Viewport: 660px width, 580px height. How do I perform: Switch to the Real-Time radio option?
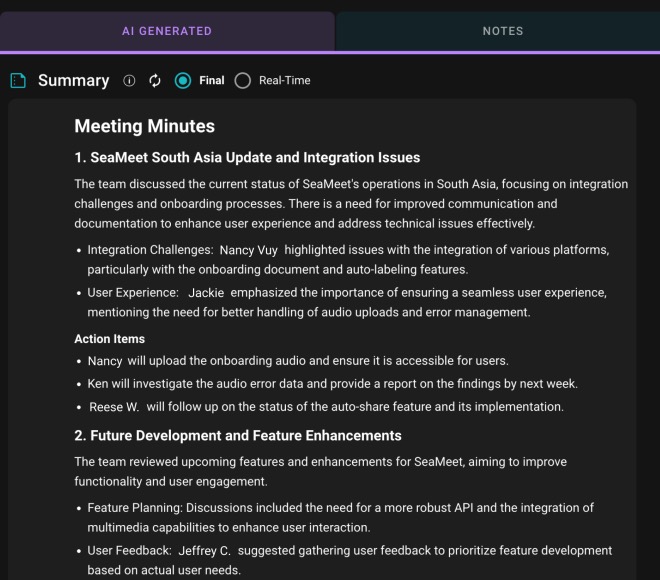click(x=242, y=80)
